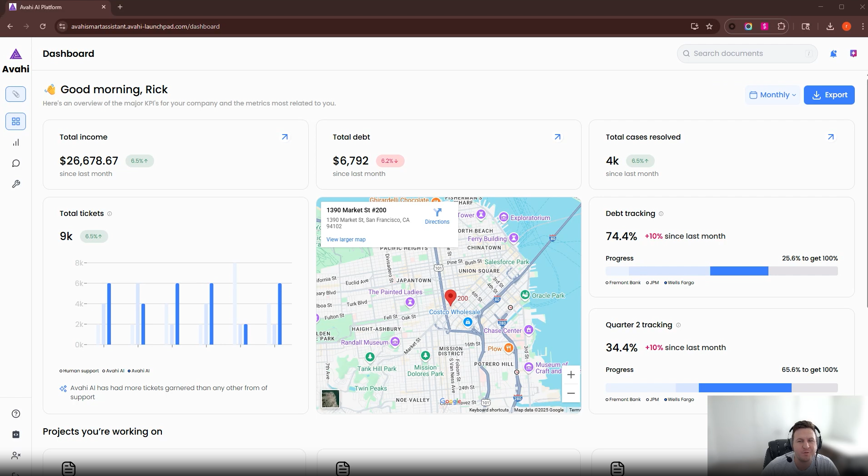Toggle satellite view map thumbnail
868x476 pixels.
[x=331, y=399]
